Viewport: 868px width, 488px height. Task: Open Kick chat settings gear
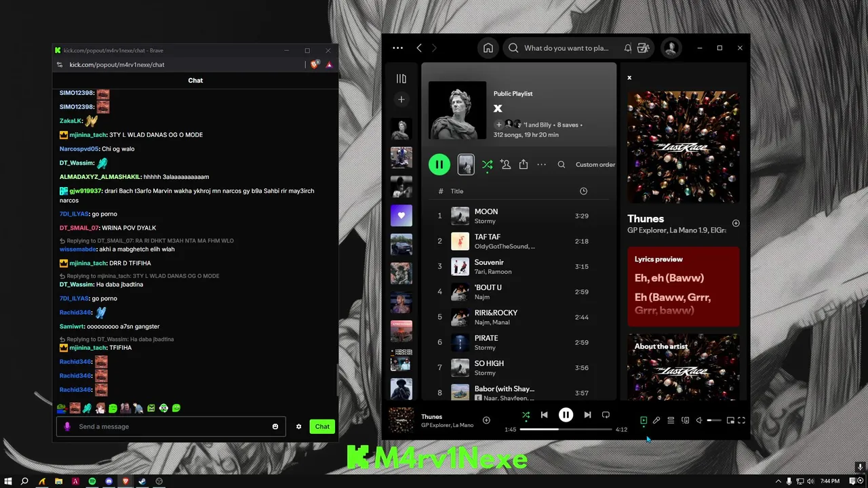point(298,426)
